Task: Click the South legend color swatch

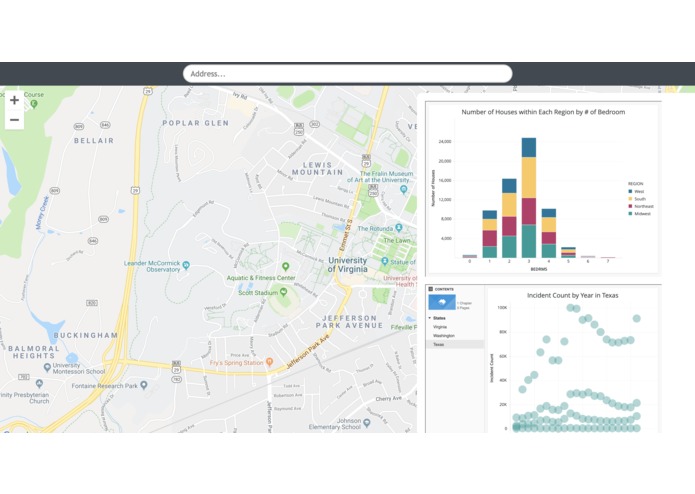Action: point(630,199)
